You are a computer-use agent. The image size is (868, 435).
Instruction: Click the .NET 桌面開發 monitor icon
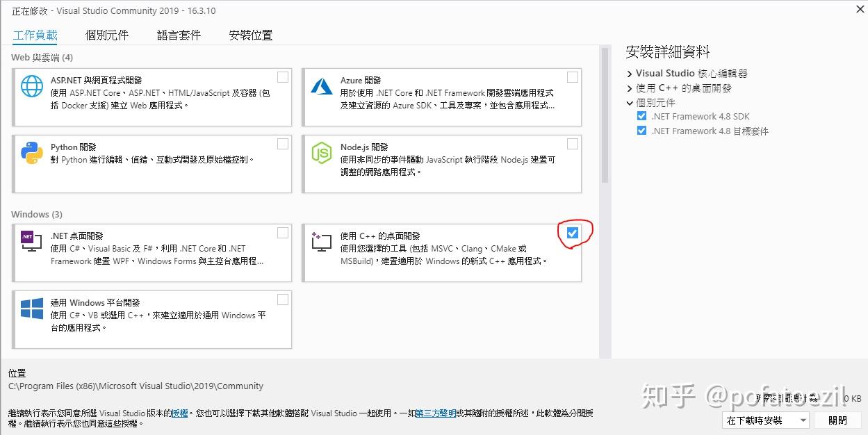32,242
